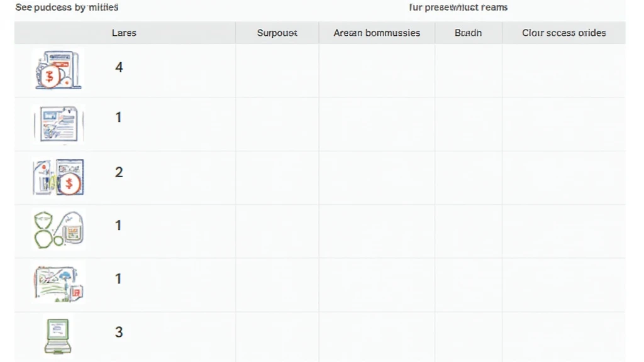This screenshot has width=644, height=362.
Task: Open the dollar coin and booklet icon
Action: 58,177
